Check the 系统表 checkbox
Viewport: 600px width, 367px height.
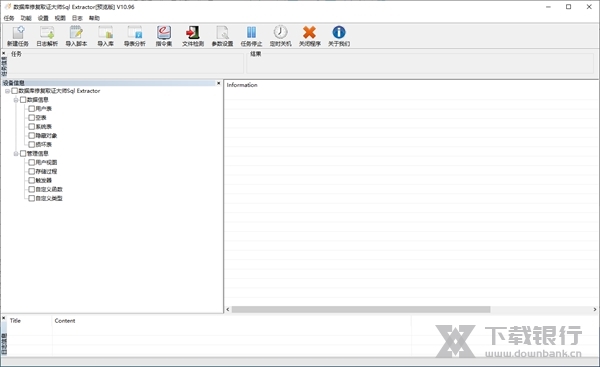32,127
